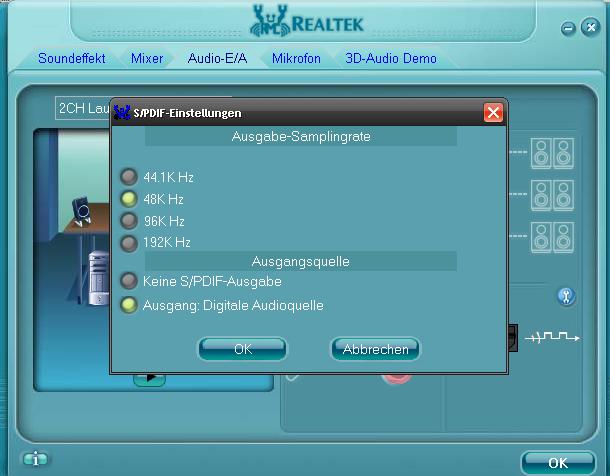Image resolution: width=610 pixels, height=476 pixels.
Task: Click the desk speaker in room illustration
Action: [x=82, y=212]
